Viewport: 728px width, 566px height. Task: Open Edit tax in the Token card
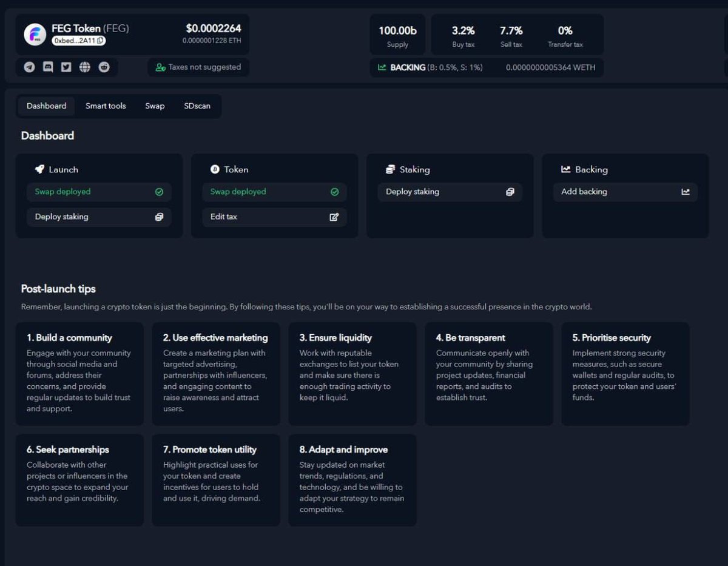[274, 217]
